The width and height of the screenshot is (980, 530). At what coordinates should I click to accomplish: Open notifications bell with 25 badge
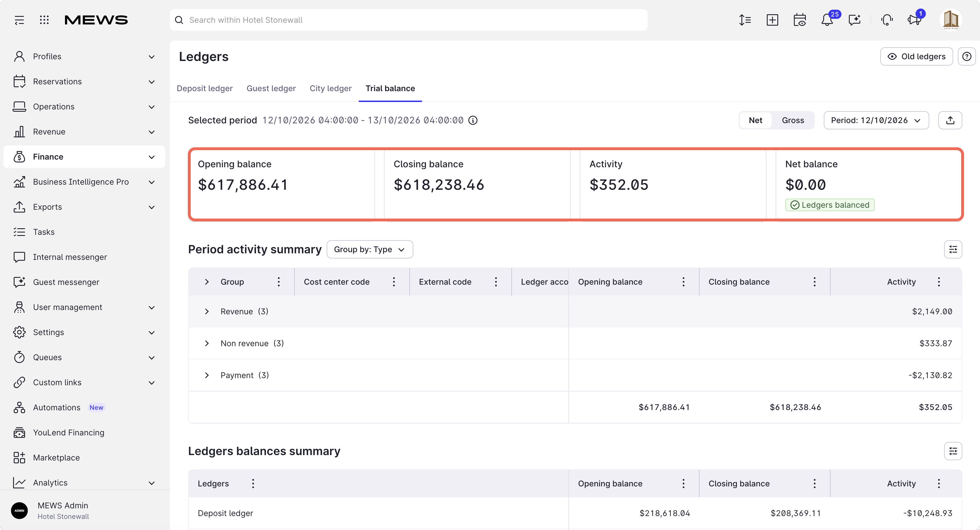[827, 20]
